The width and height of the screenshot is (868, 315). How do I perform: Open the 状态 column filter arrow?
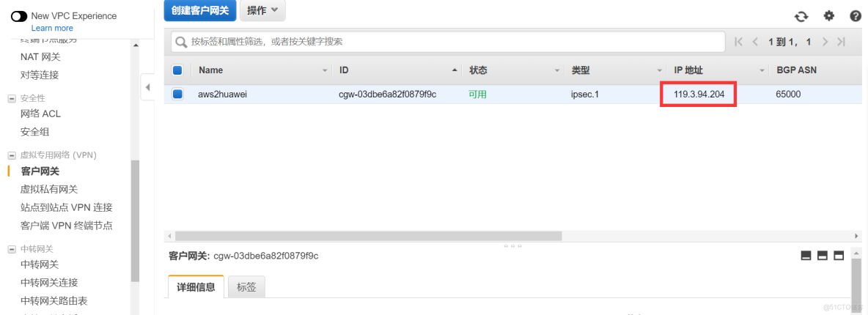pos(557,71)
